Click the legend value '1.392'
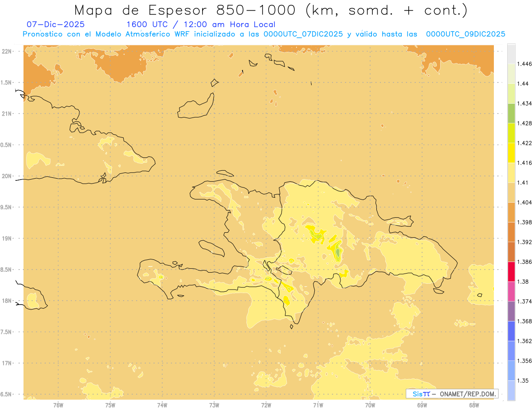The width and height of the screenshot is (532, 411). coord(525,242)
